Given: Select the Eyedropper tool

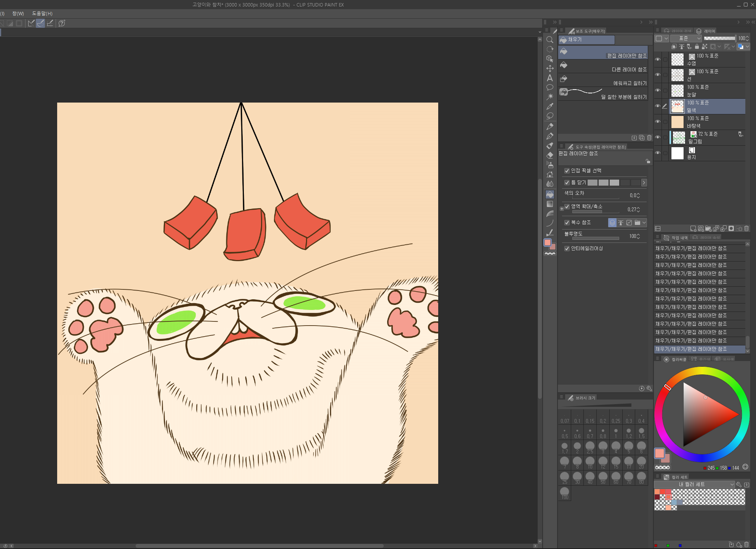Looking at the screenshot, I should (549, 106).
